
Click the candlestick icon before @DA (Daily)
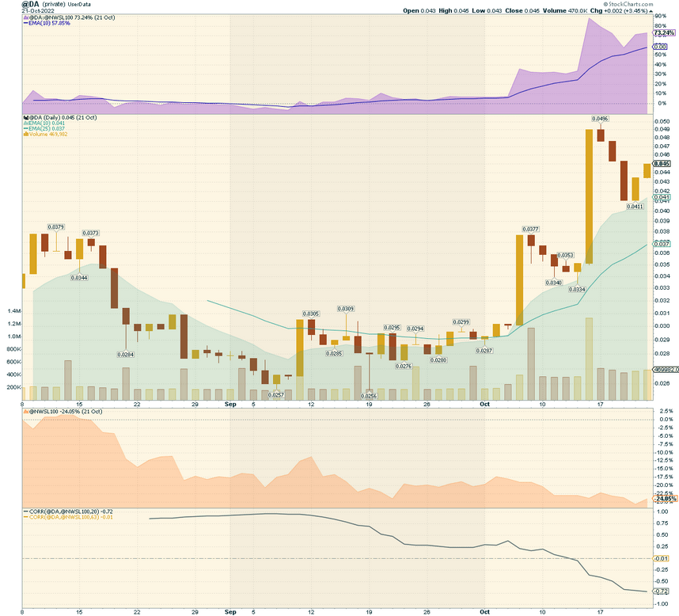click(x=25, y=118)
